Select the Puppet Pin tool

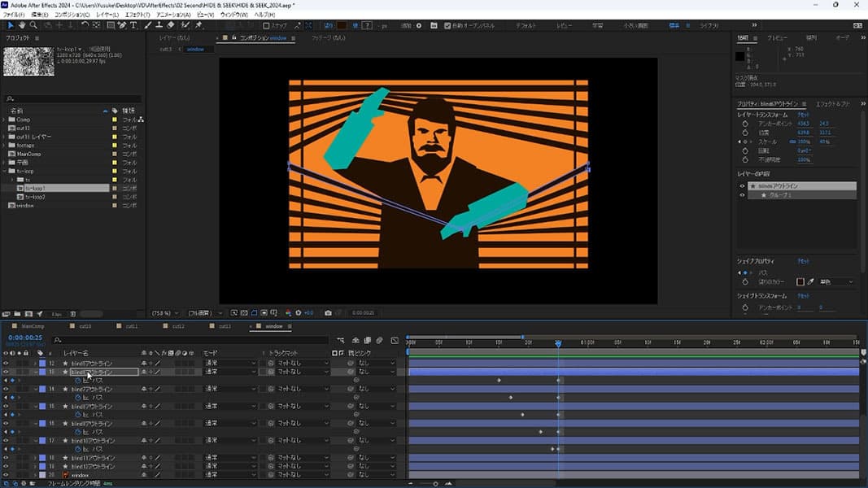(199, 25)
